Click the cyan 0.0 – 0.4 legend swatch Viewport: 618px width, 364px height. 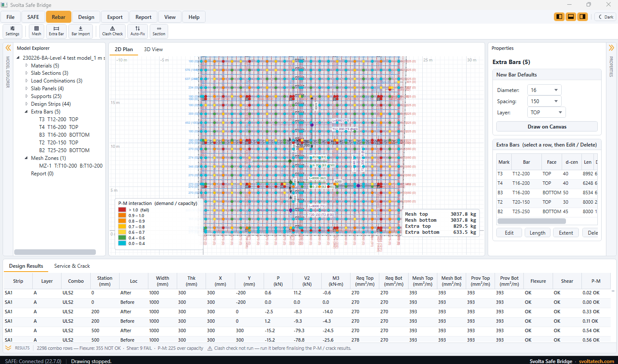(122, 243)
